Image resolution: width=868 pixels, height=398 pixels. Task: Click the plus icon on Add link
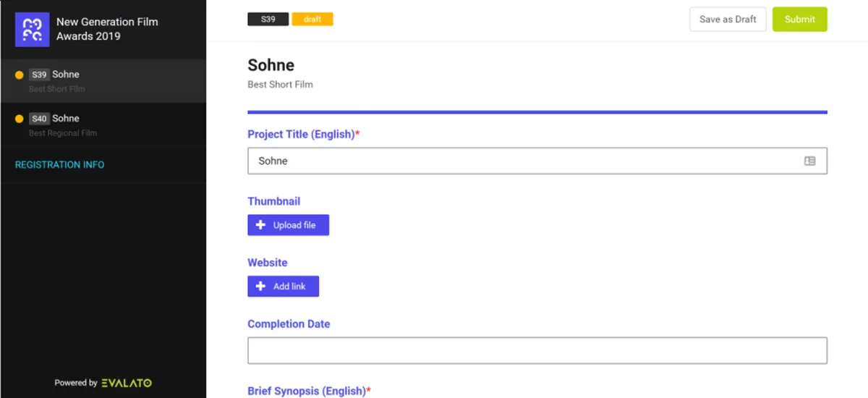261,287
